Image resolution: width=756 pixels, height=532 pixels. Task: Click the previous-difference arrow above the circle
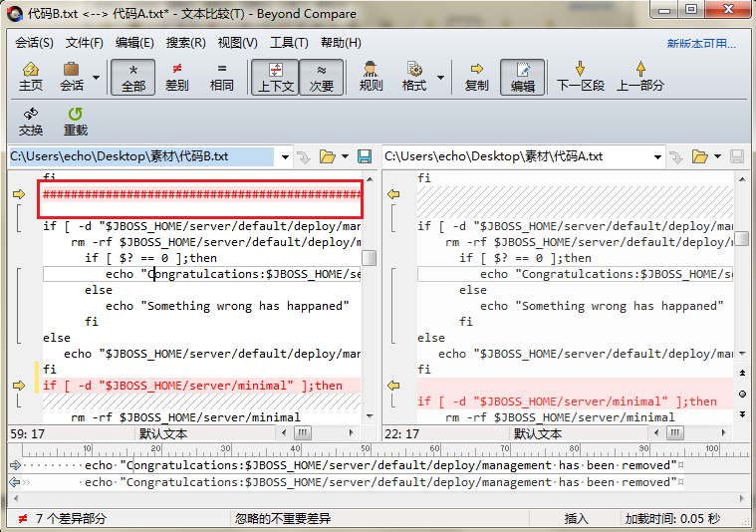(x=742, y=373)
